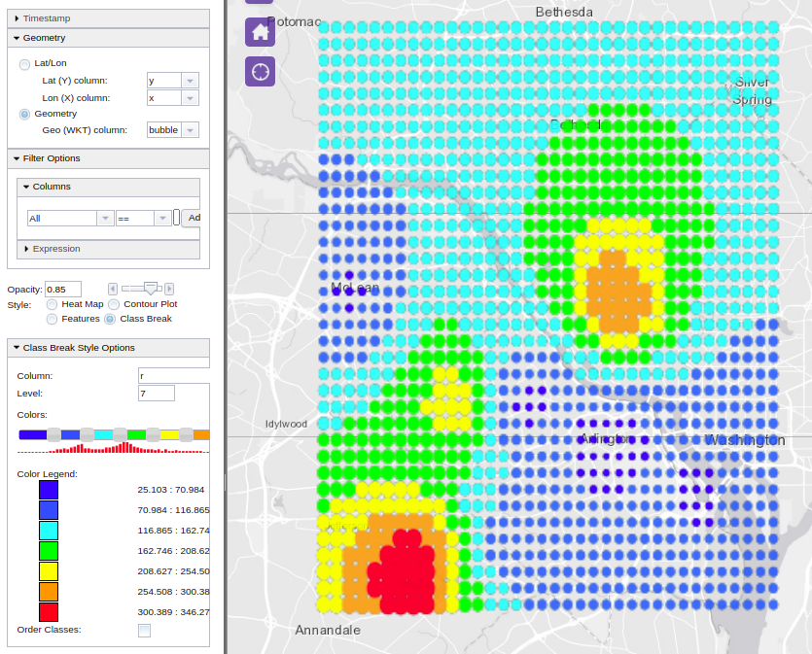Click opacity slider left arrow
Image resolution: width=812 pixels, height=654 pixels.
coord(113,289)
